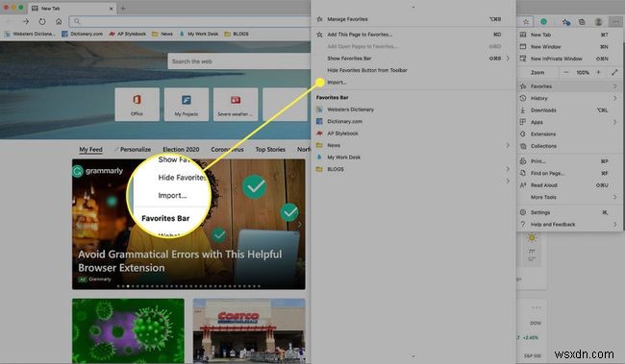This screenshot has height=364, width=625.
Task: Click the forward navigation arrow
Action: (26, 21)
